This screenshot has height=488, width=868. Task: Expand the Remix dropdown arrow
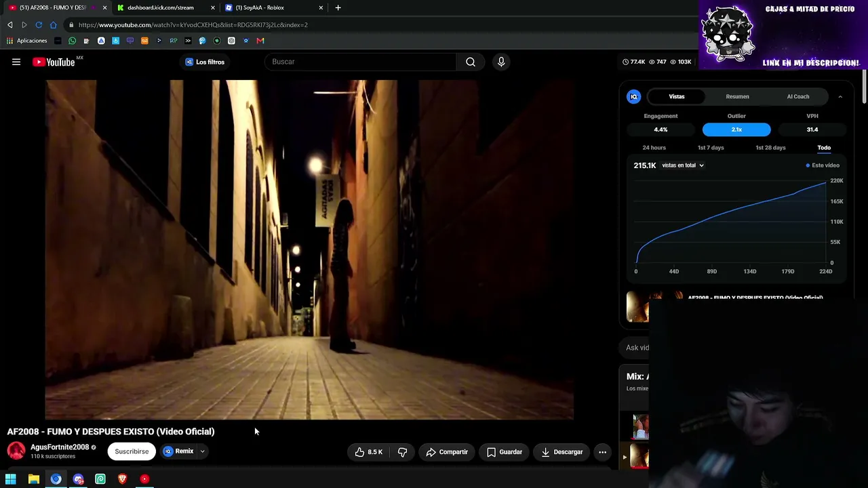[x=202, y=451]
